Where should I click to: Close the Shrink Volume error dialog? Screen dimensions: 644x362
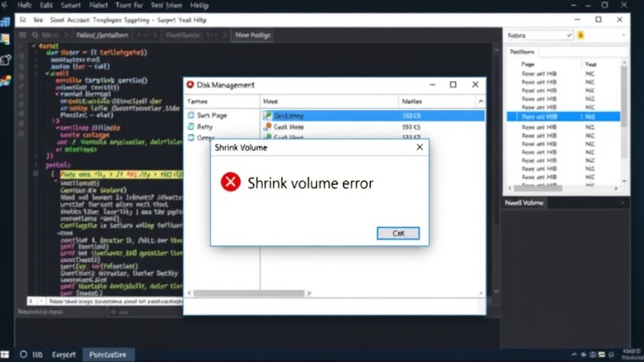pos(419,147)
